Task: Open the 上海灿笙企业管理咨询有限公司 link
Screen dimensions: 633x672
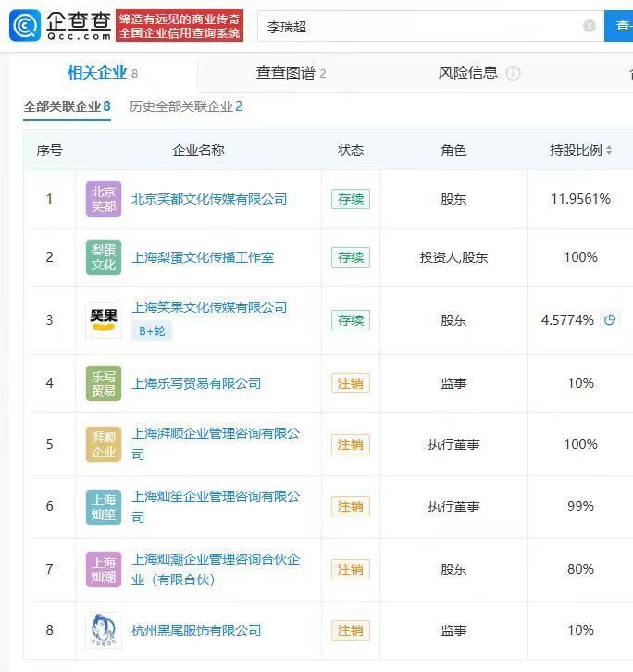Action: click(x=216, y=506)
